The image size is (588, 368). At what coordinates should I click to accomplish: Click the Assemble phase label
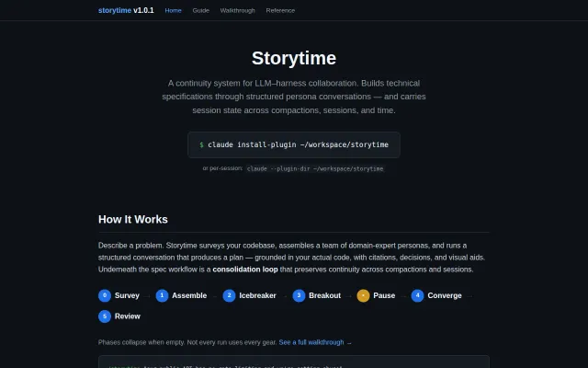189,295
